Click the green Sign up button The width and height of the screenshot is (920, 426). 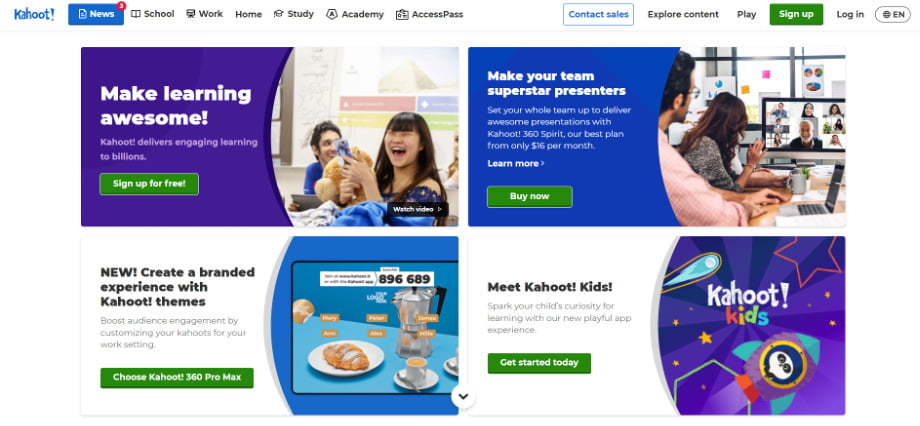(796, 14)
